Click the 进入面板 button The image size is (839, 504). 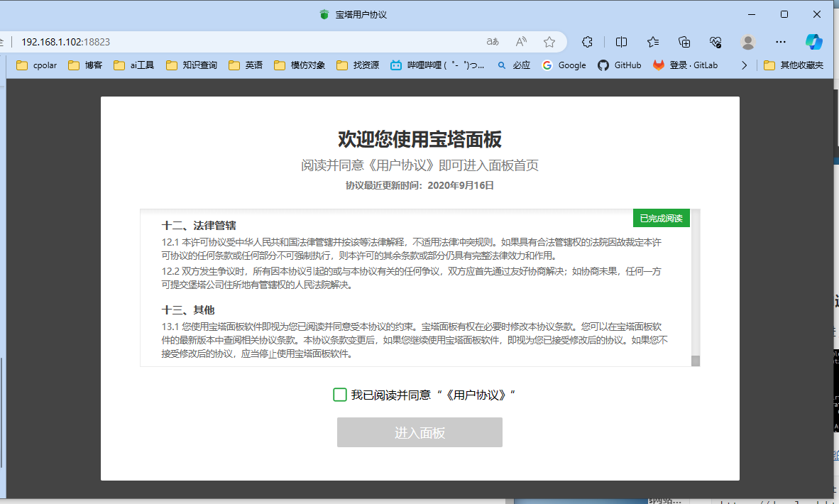pyautogui.click(x=419, y=432)
